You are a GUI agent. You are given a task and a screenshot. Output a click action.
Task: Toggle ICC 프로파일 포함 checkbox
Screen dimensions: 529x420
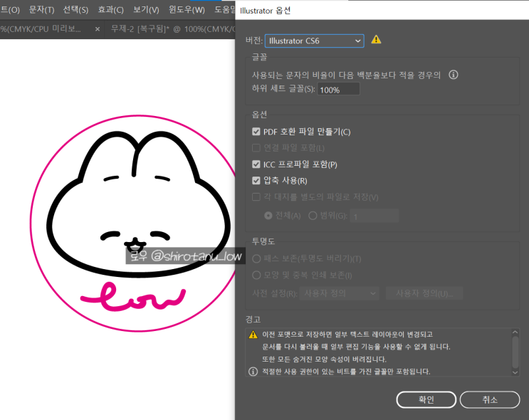pyautogui.click(x=256, y=164)
